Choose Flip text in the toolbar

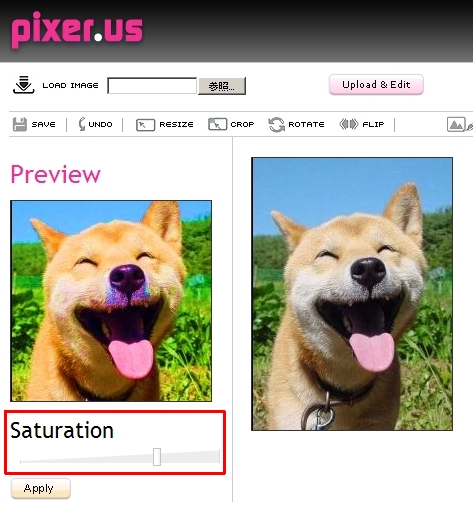[373, 124]
